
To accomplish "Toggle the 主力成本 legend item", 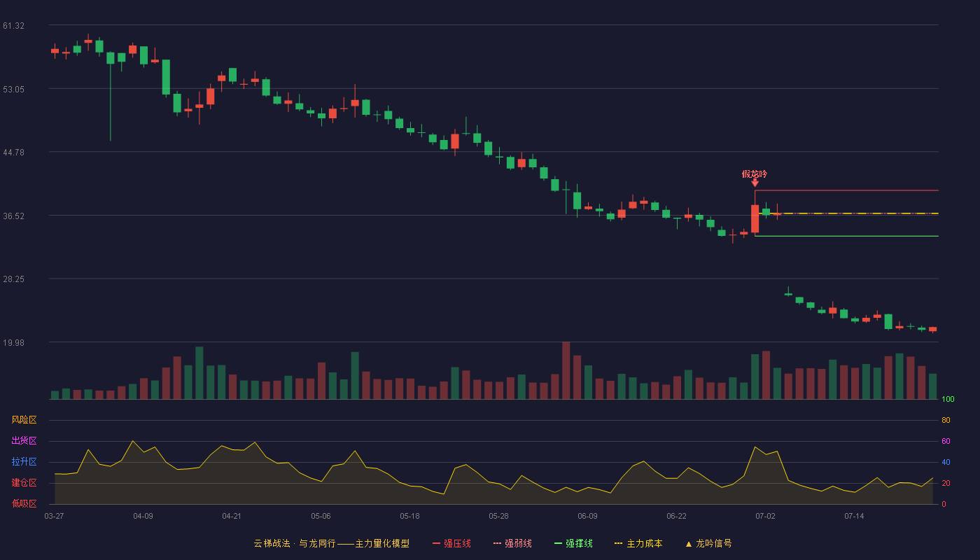I will tap(638, 543).
